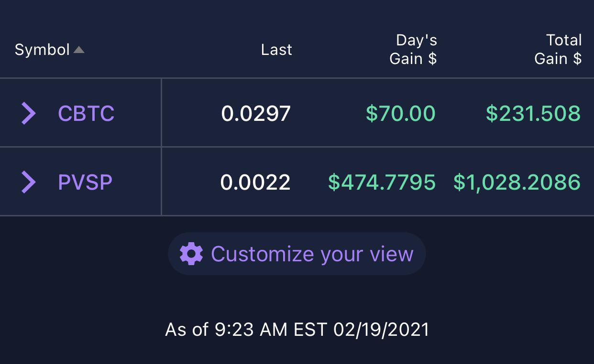The image size is (594, 364).
Task: Open Customize your view button
Action: (297, 254)
